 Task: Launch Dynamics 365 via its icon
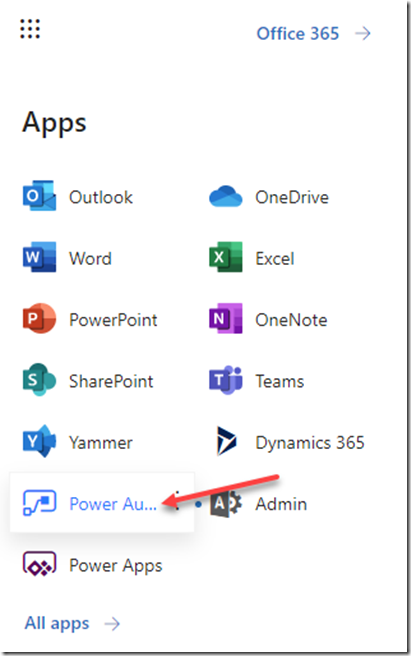(x=226, y=441)
